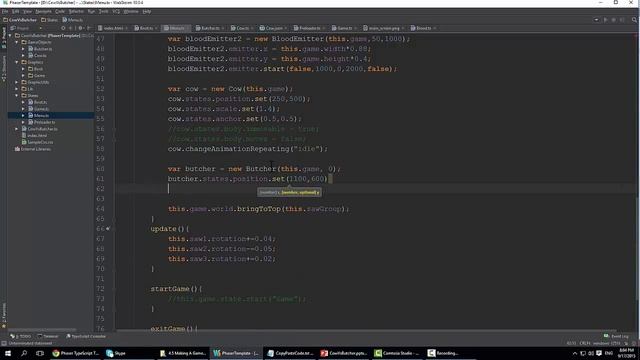
Task: Switch to the index.html editor tab
Action: point(113,28)
